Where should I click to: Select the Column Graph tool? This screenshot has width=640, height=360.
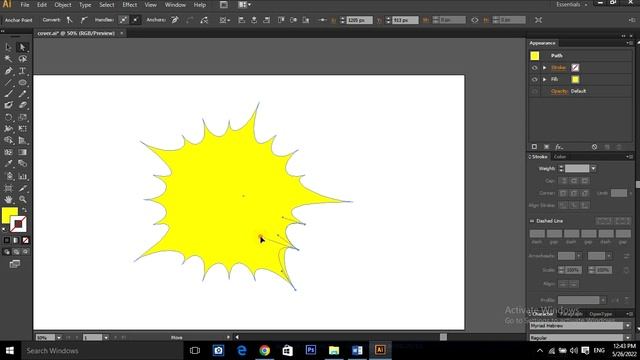[22, 176]
